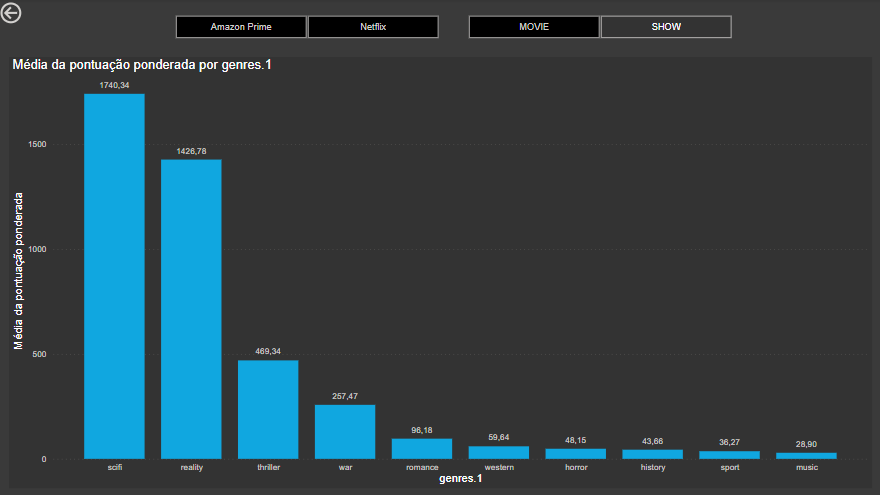The height and width of the screenshot is (495, 880).
Task: Click the 1426,78 data label
Action: coord(191,152)
